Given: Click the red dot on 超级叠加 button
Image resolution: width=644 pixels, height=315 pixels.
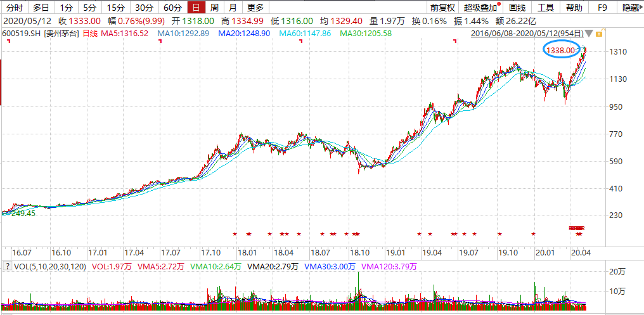Looking at the screenshot, I should [x=499, y=4].
